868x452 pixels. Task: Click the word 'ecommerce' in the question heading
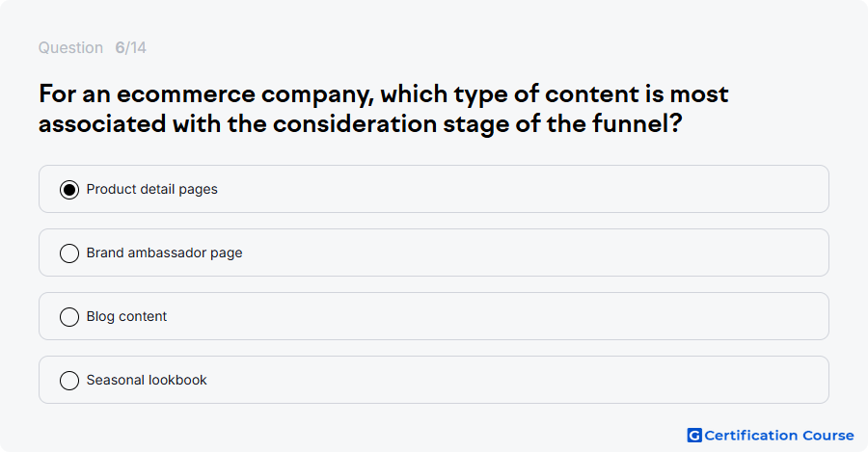click(x=186, y=94)
